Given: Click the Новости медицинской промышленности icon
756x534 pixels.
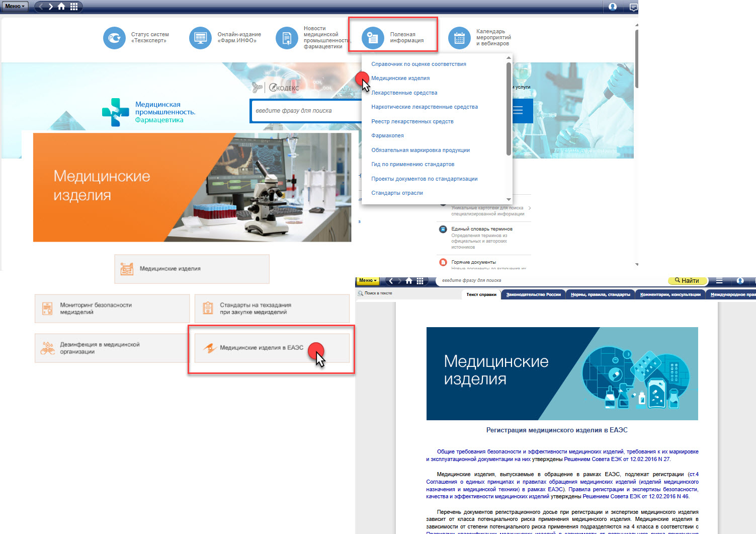Looking at the screenshot, I should (x=287, y=38).
